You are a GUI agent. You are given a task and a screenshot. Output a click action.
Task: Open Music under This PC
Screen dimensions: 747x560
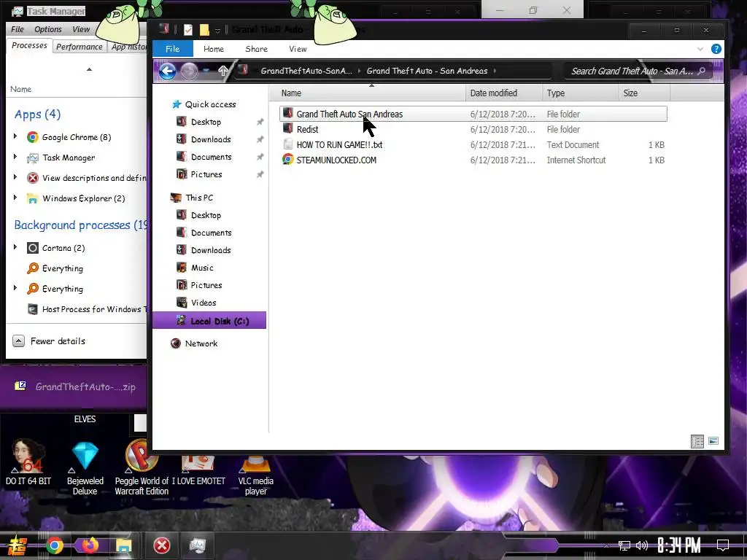tap(202, 268)
